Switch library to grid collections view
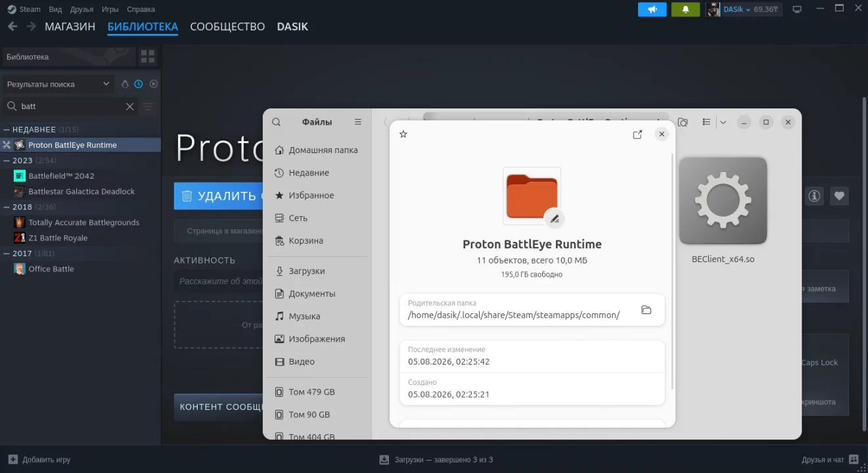 [x=148, y=56]
